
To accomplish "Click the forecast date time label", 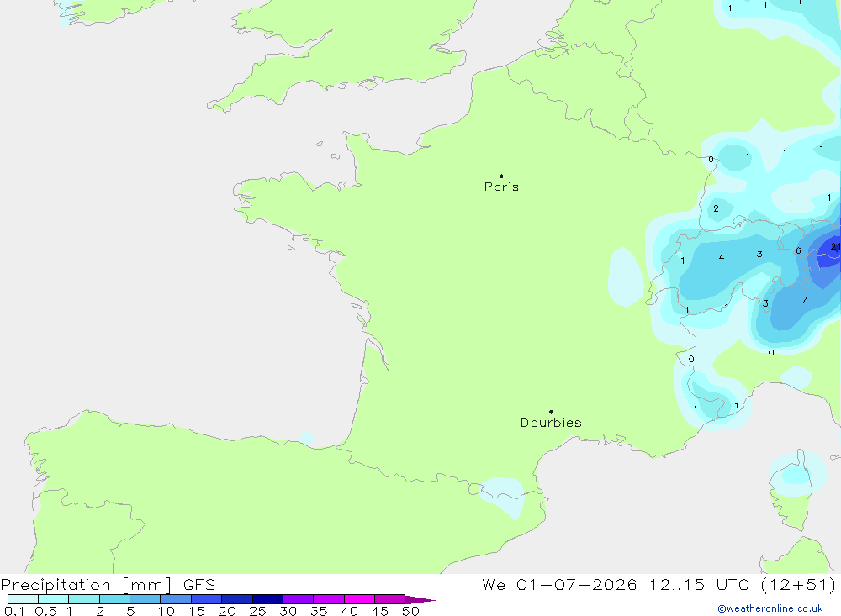I will click(x=659, y=585).
